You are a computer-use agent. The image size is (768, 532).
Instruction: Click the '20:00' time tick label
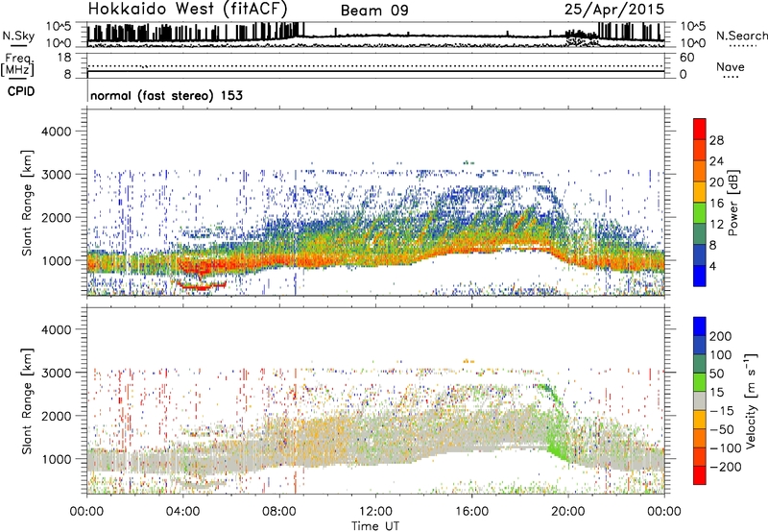click(x=568, y=512)
